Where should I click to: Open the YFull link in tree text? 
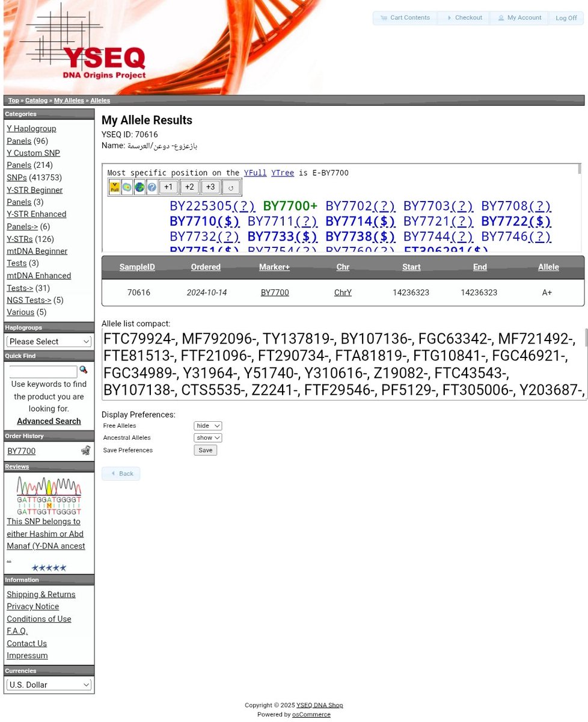tap(255, 173)
